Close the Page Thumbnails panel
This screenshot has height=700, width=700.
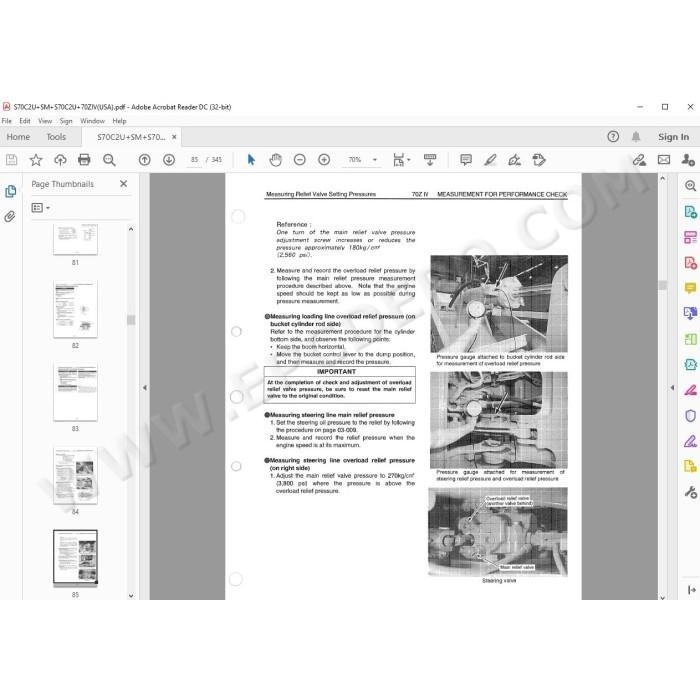pos(124,183)
